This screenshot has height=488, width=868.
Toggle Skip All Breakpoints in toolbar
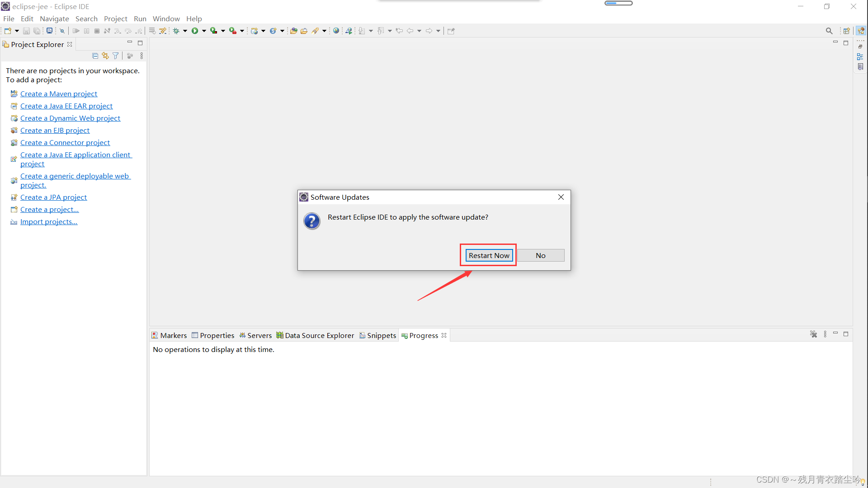click(x=62, y=31)
